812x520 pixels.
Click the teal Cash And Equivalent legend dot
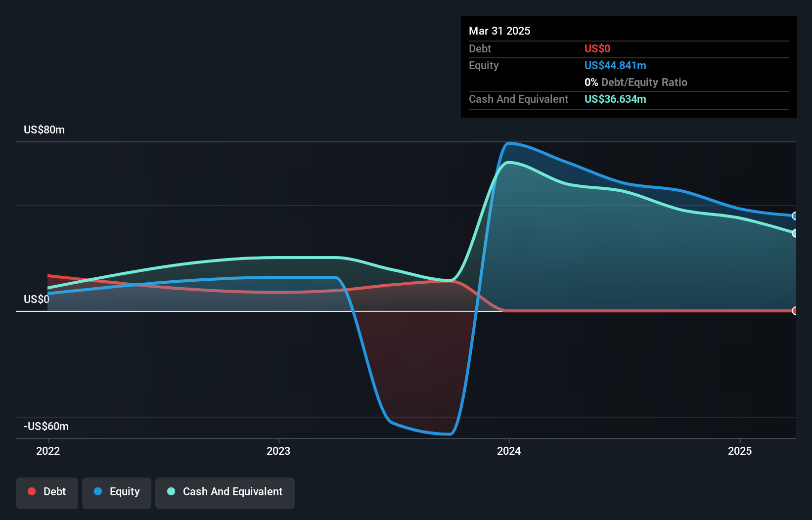pyautogui.click(x=171, y=491)
